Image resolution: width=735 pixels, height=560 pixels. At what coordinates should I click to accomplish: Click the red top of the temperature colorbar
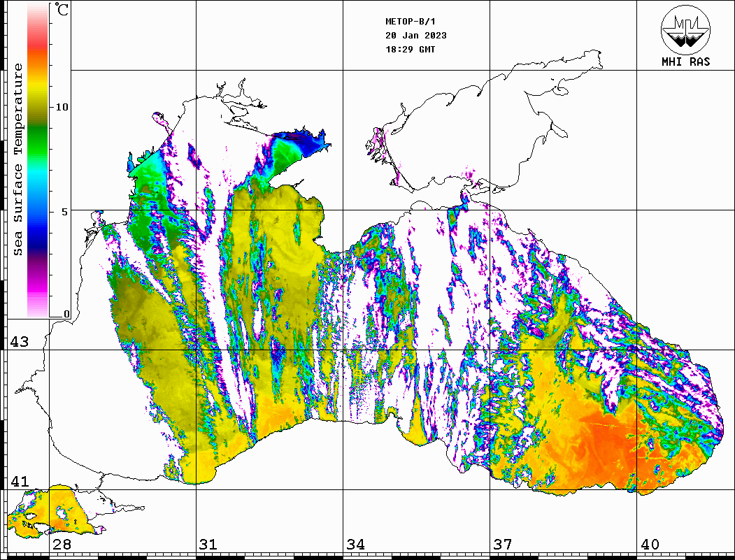pyautogui.click(x=38, y=42)
